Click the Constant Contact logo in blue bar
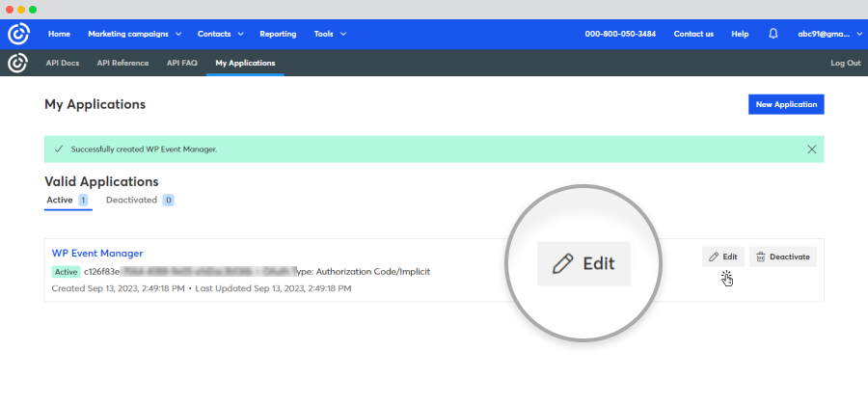868x405 pixels. click(x=18, y=35)
